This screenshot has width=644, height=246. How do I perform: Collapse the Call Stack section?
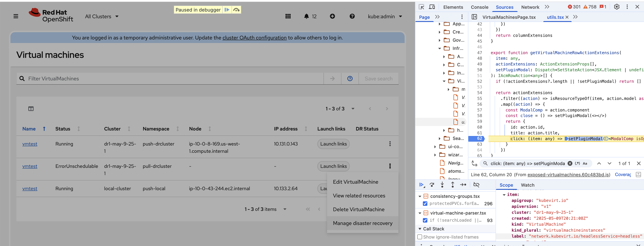click(433, 229)
